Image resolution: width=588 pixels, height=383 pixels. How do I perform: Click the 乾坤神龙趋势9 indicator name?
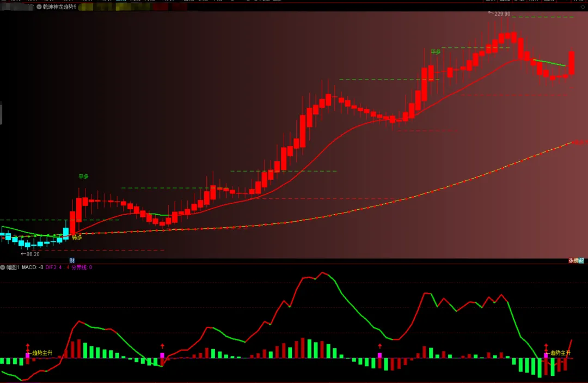tap(60, 7)
